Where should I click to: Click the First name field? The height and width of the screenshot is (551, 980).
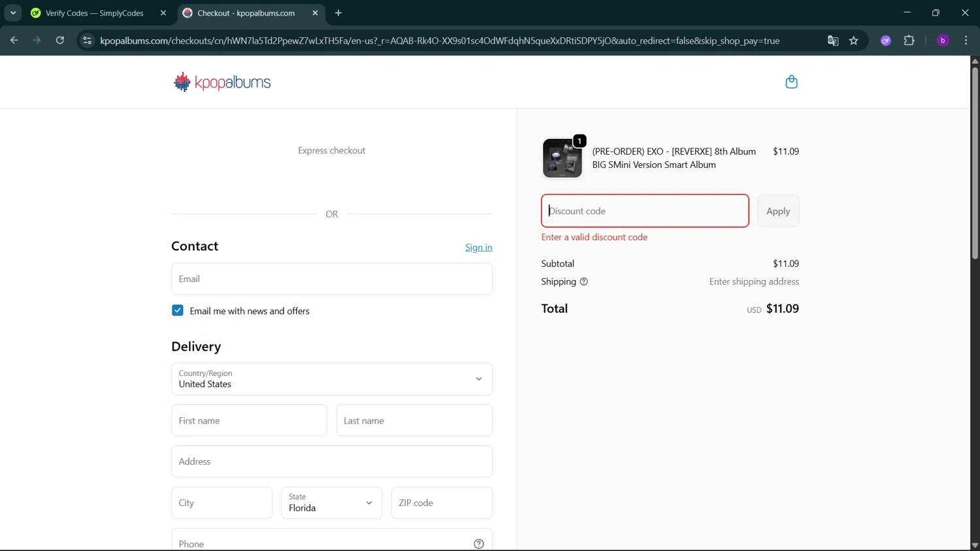click(x=249, y=420)
